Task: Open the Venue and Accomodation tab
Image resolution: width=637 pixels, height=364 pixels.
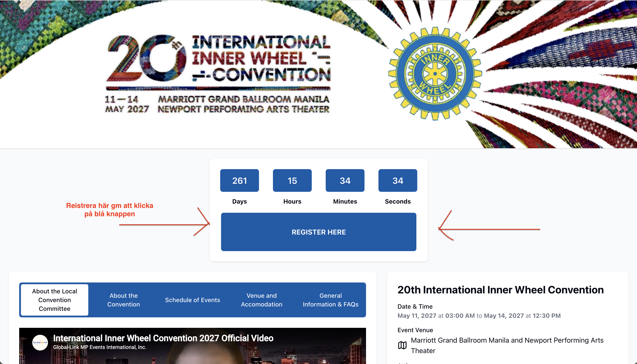Action: click(262, 300)
